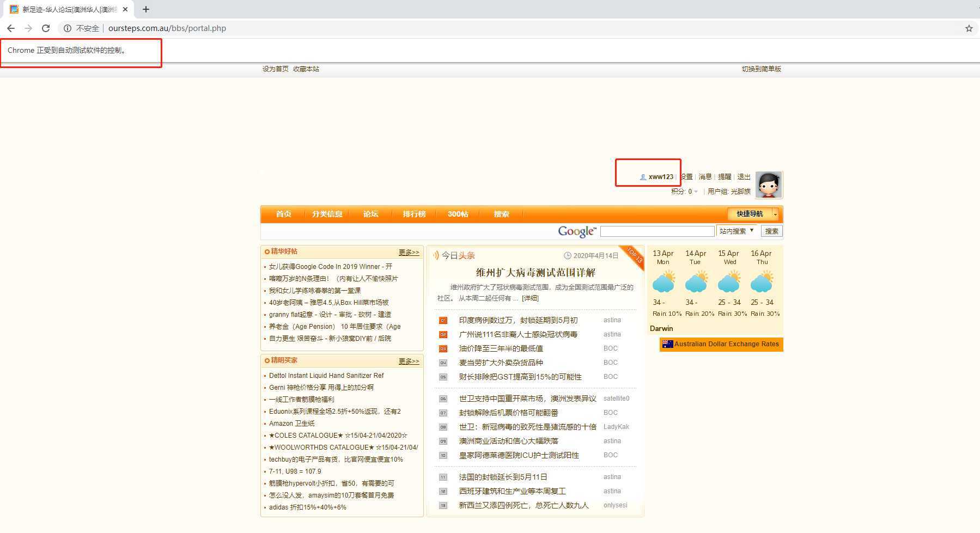
Task: Click Darwin city label under weather
Action: click(x=661, y=329)
